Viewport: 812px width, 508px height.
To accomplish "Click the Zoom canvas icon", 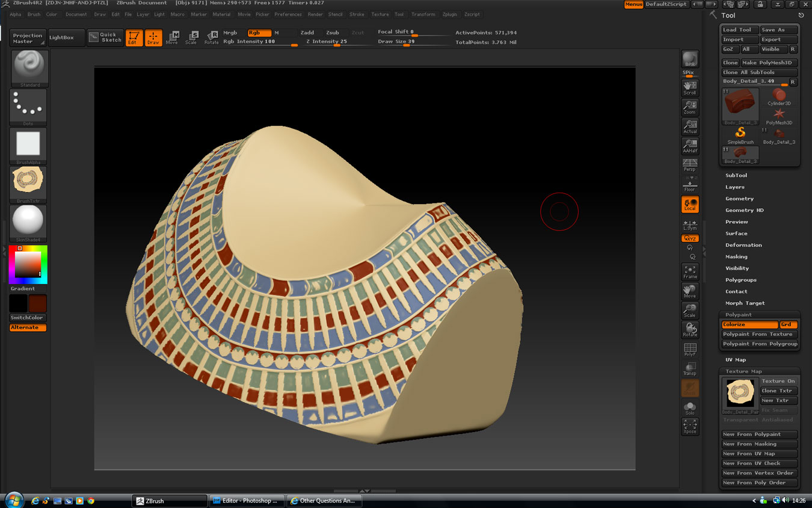I will point(690,107).
